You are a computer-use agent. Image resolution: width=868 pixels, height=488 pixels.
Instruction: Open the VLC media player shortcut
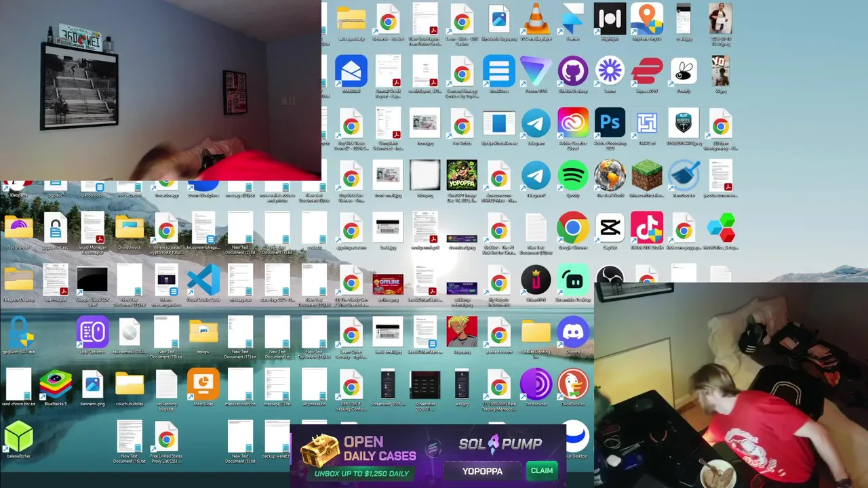(x=536, y=19)
